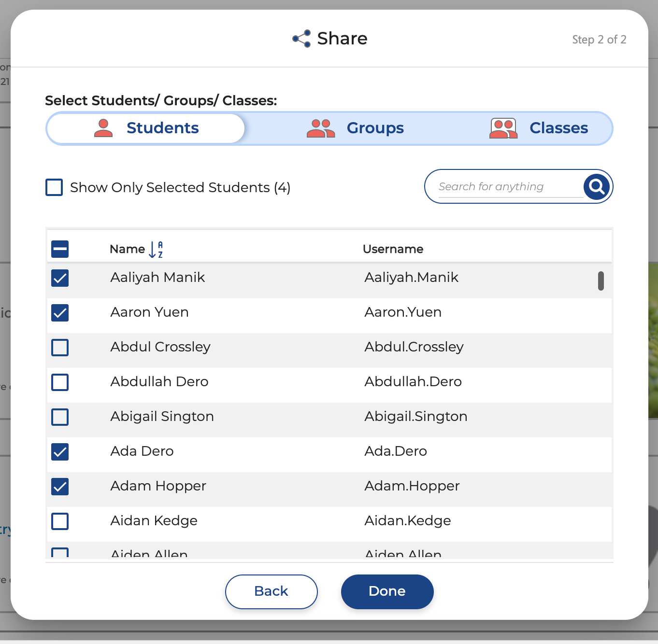Viewport: 658px width, 644px height.
Task: Click the Name sort A-Z icon
Action: [156, 250]
